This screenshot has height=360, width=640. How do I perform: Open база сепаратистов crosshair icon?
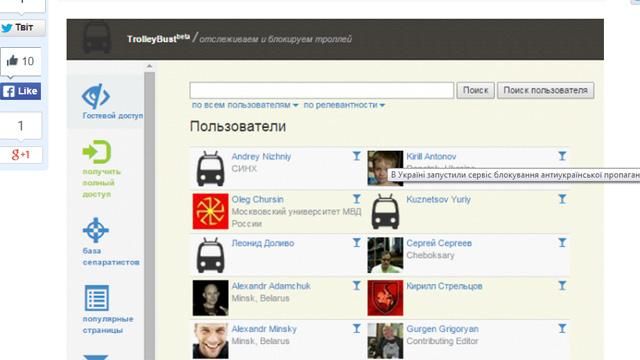(x=96, y=230)
